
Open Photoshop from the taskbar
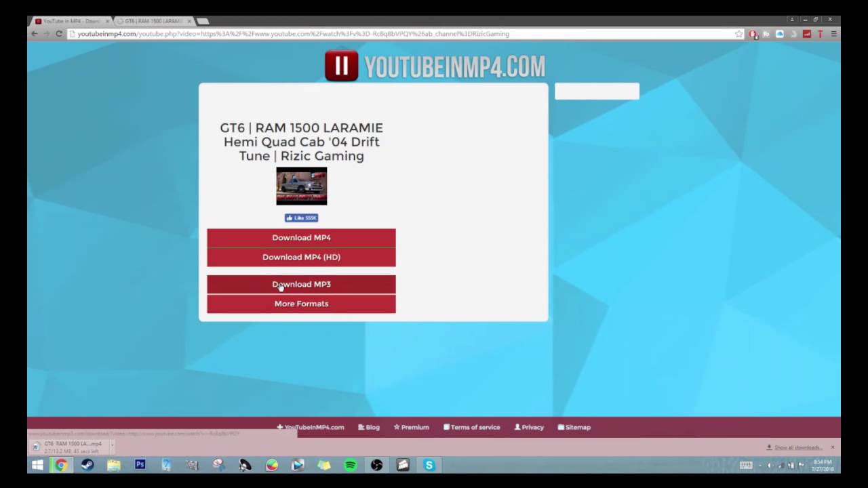point(140,465)
